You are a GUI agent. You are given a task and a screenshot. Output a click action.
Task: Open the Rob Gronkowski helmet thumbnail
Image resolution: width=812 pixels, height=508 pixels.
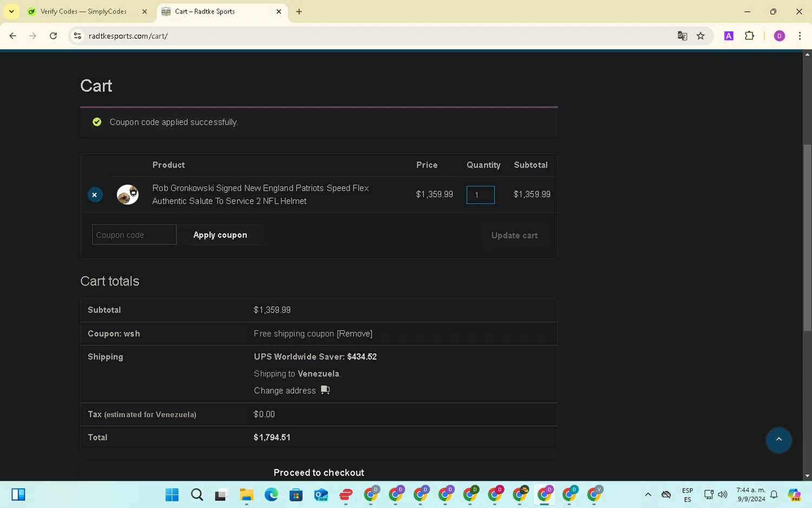coord(128,194)
